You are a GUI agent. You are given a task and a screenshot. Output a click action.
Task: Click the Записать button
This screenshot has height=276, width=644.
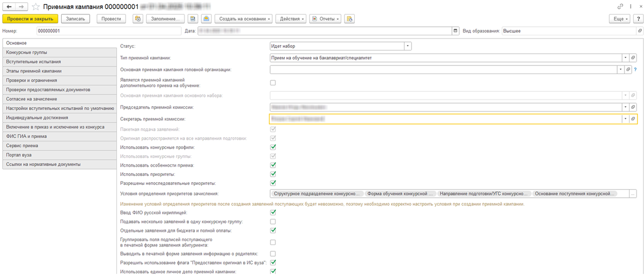76,19
